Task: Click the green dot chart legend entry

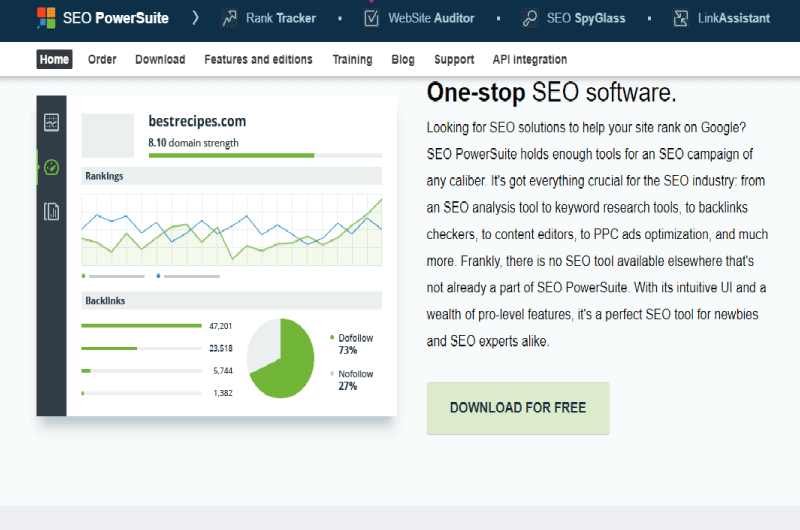Action: [113, 276]
